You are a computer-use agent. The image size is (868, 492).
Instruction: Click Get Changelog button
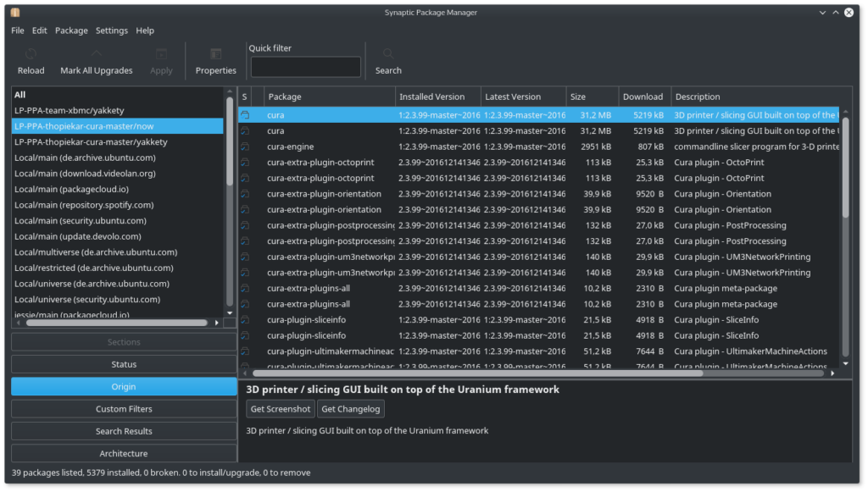(351, 409)
